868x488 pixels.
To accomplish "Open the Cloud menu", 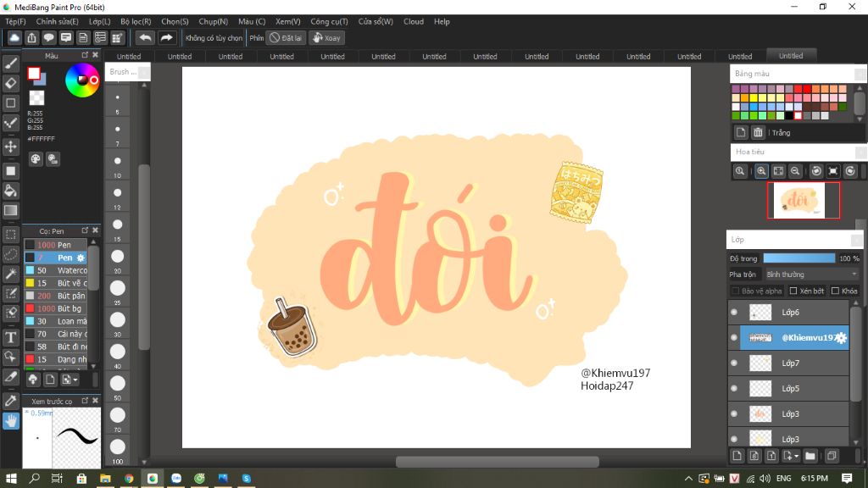I will tap(414, 21).
